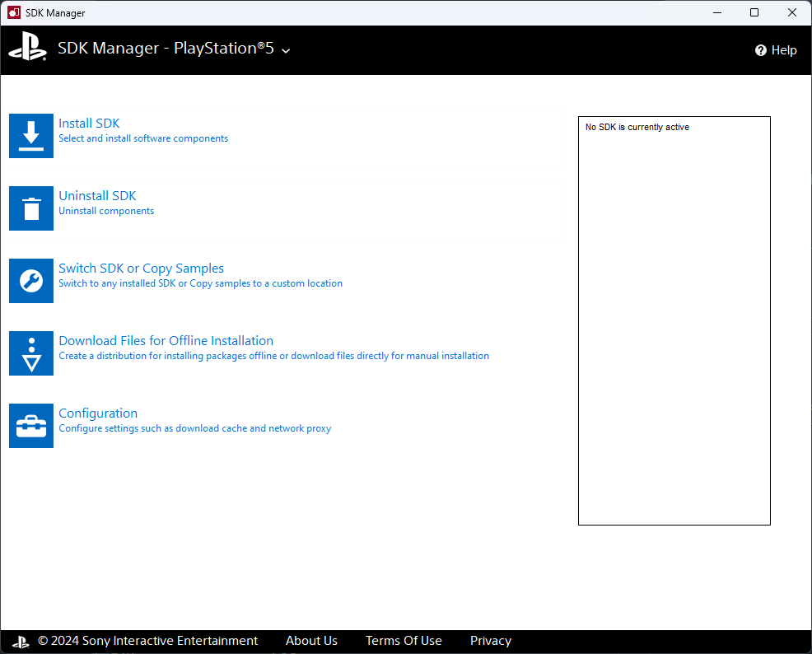Viewport: 812px width, 654px height.
Task: Click the SDK Manager - PlayStation 5 title
Action: pyautogui.click(x=166, y=48)
